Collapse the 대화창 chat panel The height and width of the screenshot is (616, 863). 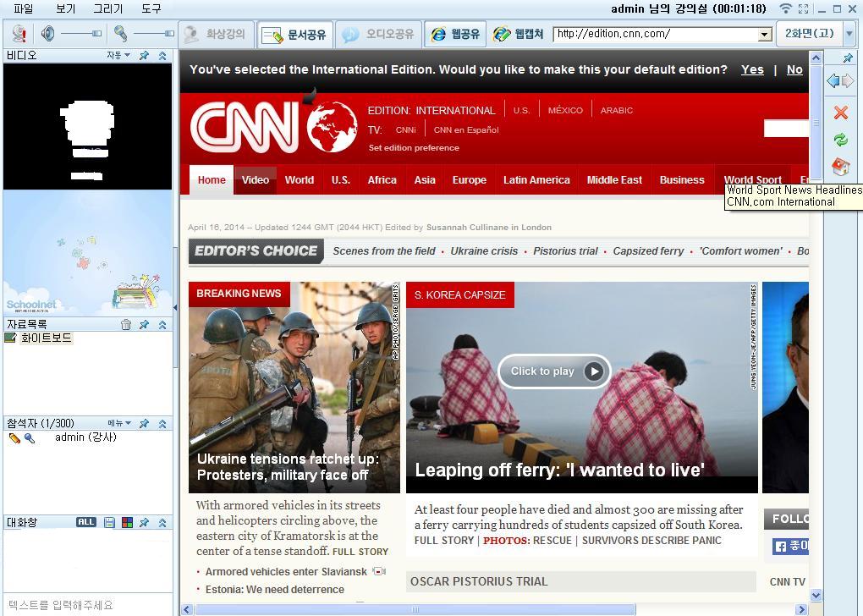[x=162, y=522]
